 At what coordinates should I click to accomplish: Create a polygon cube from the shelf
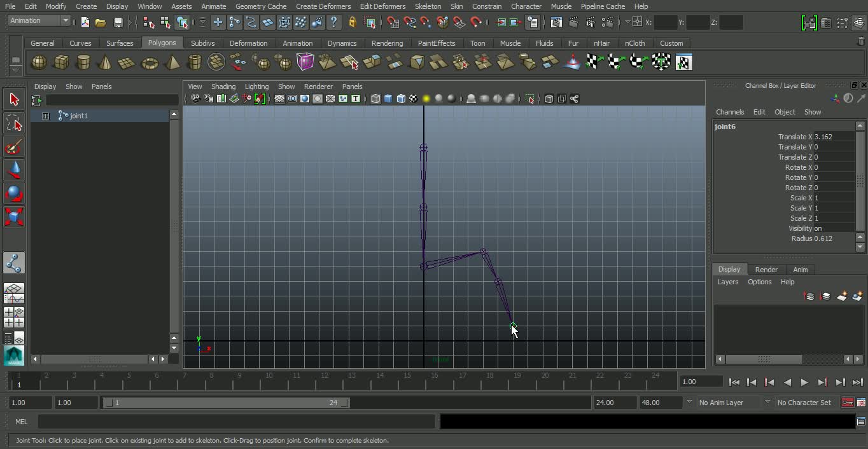(x=62, y=62)
